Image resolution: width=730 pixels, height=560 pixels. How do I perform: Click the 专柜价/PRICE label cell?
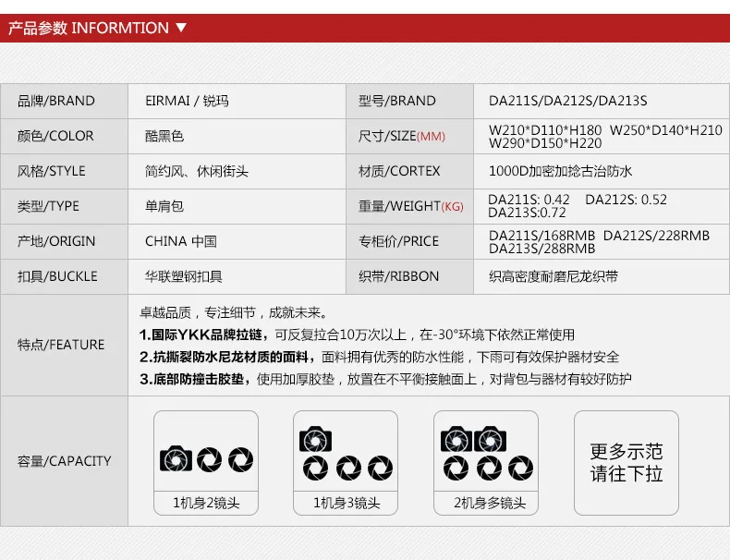[x=409, y=241]
